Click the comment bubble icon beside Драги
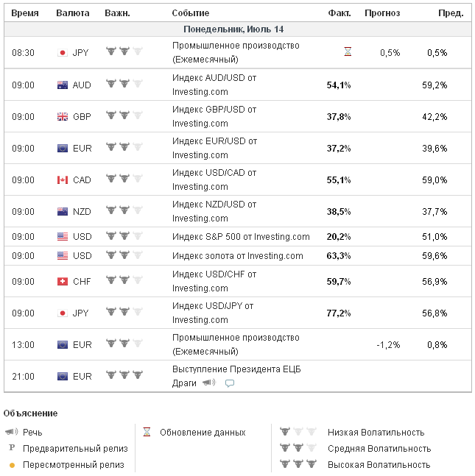The image size is (475, 476). click(229, 383)
